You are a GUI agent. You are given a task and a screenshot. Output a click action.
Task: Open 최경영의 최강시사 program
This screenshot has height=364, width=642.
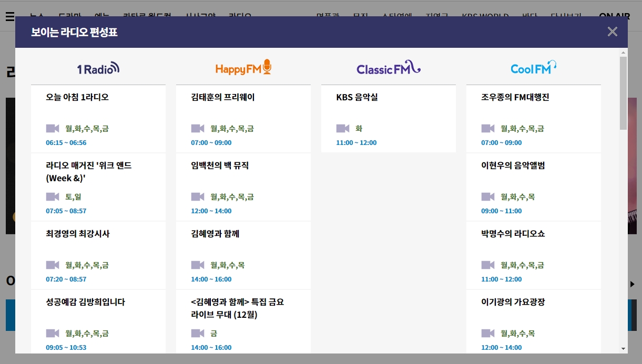pyautogui.click(x=78, y=234)
